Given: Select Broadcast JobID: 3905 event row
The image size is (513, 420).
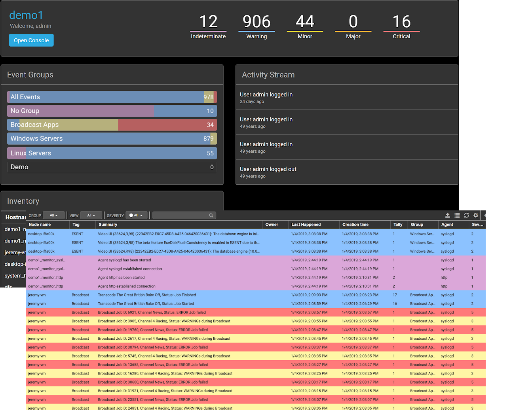Looking at the screenshot, I should (x=256, y=321).
